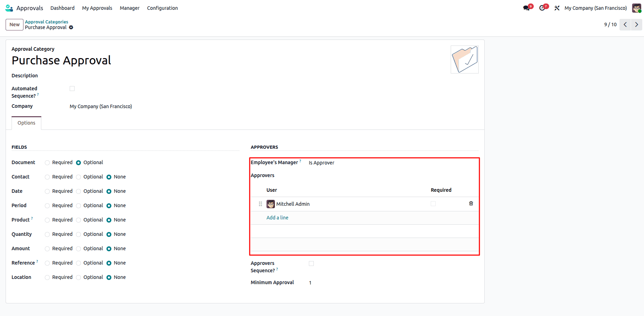Open the conversations chat icon

(x=526, y=8)
